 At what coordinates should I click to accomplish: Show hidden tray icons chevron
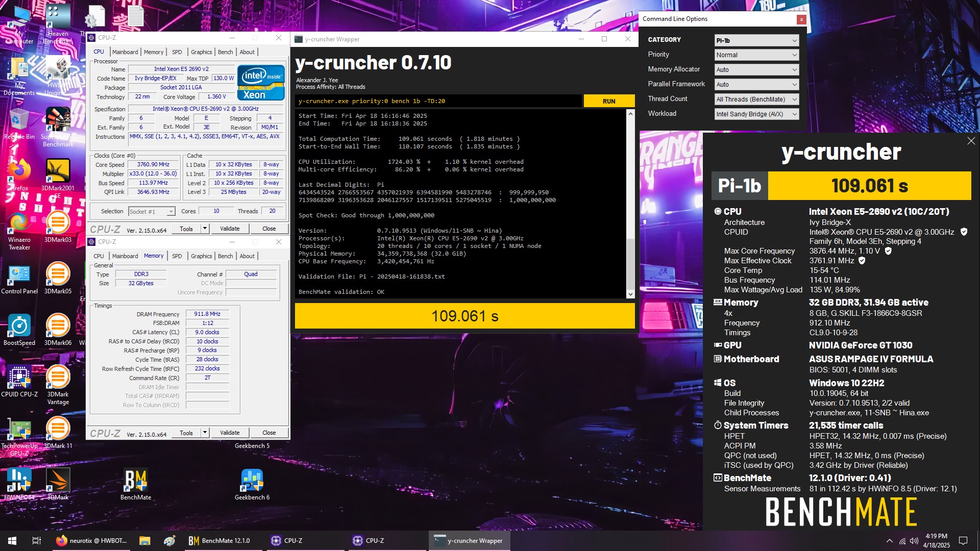click(890, 541)
